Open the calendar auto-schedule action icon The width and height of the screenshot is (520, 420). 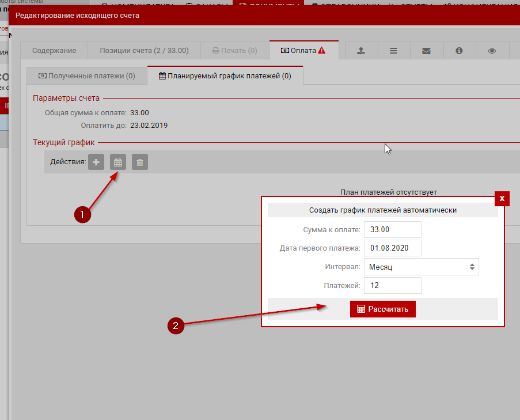coord(118,162)
